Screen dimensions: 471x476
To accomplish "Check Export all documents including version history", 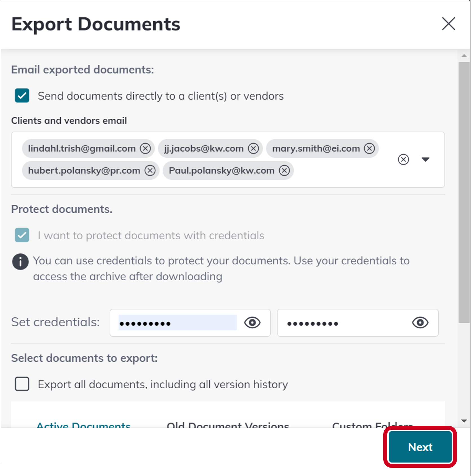I will pyautogui.click(x=22, y=384).
